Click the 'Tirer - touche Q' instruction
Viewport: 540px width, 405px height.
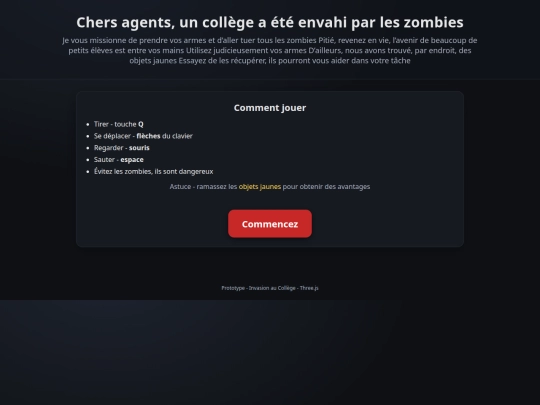coord(118,124)
